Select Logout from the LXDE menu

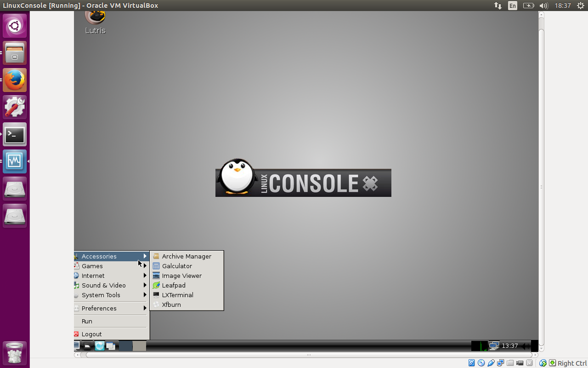112,334
